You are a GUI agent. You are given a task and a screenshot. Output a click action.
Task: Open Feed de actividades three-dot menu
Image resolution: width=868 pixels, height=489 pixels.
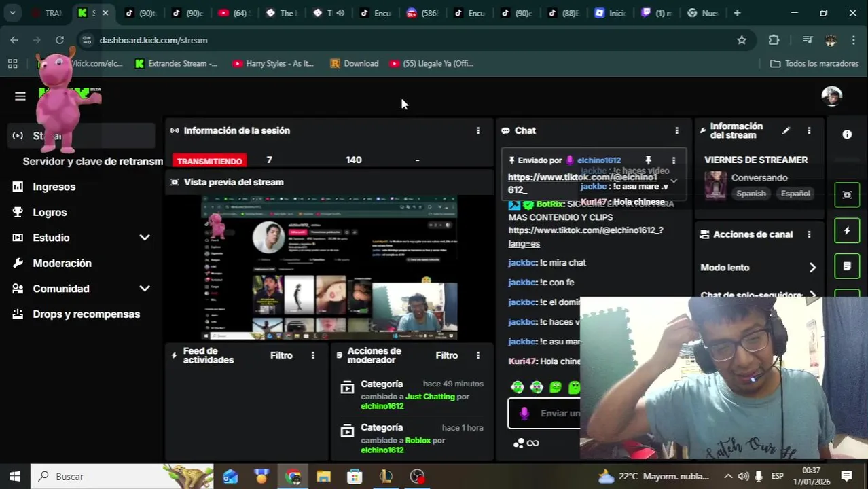(x=313, y=355)
